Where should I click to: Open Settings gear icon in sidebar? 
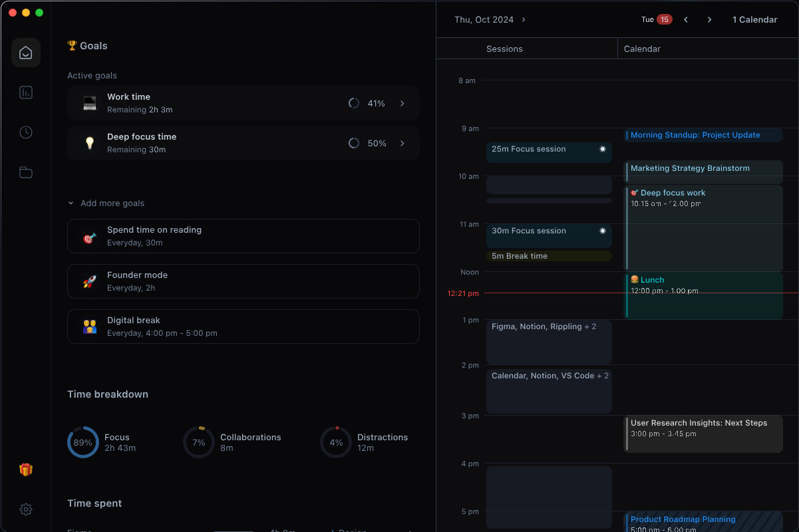point(26,509)
